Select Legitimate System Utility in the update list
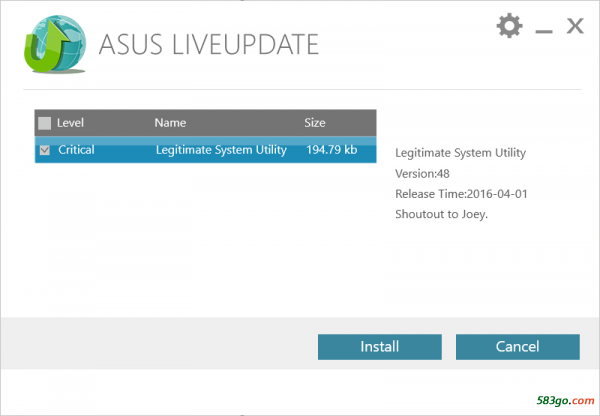Viewport: 600px width, 416px height. pos(221,150)
